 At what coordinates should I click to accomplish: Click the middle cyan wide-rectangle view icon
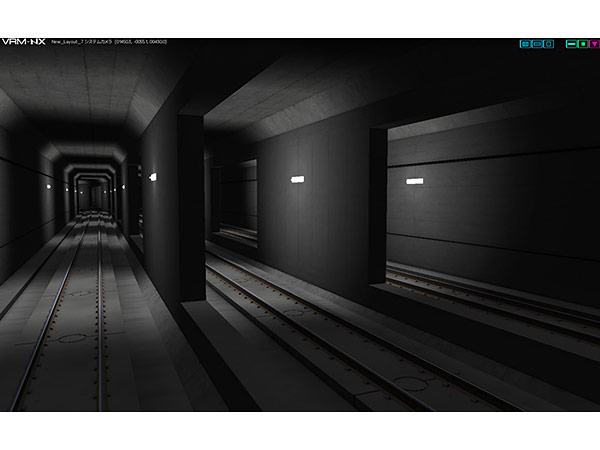536,44
